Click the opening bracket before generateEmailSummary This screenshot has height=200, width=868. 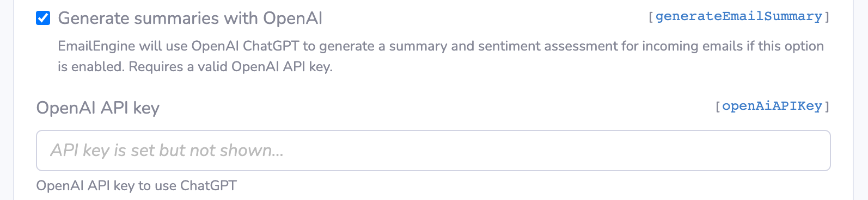coord(651,16)
